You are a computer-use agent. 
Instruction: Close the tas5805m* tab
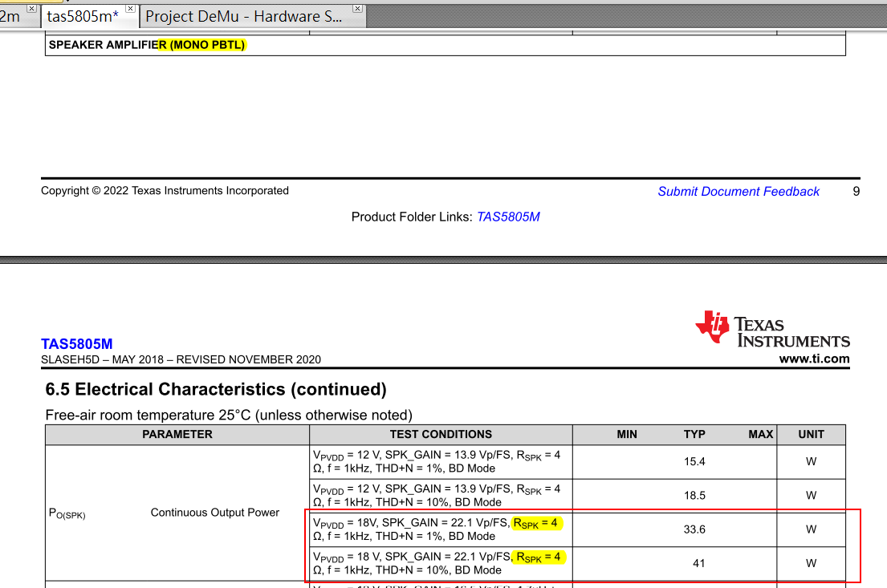[x=131, y=9]
